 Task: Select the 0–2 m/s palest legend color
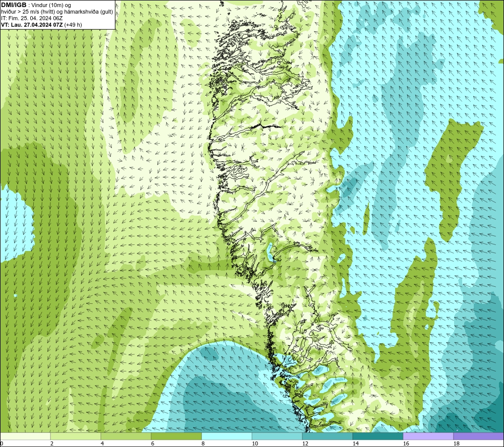click(25, 436)
